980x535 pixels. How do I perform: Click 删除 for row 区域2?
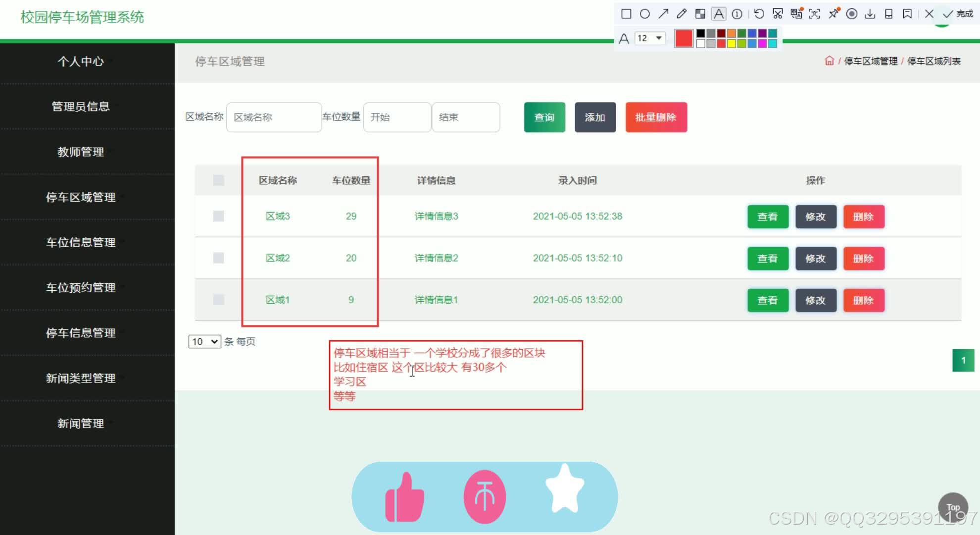(x=864, y=259)
